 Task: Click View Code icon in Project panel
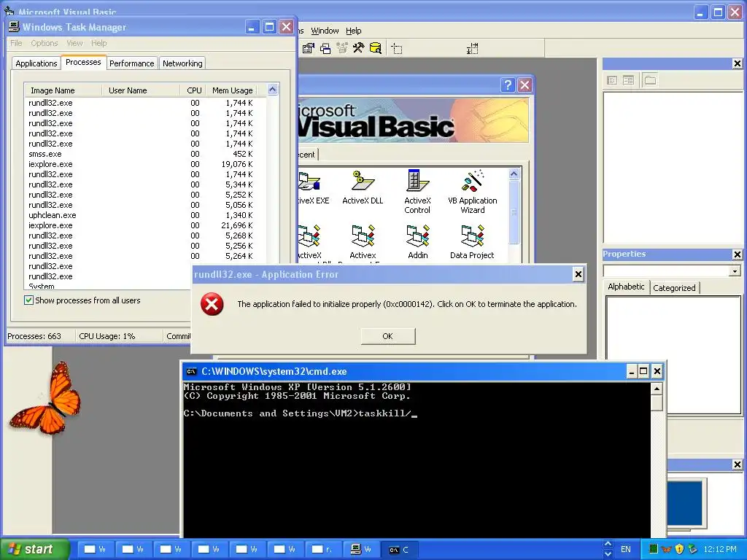(x=612, y=80)
